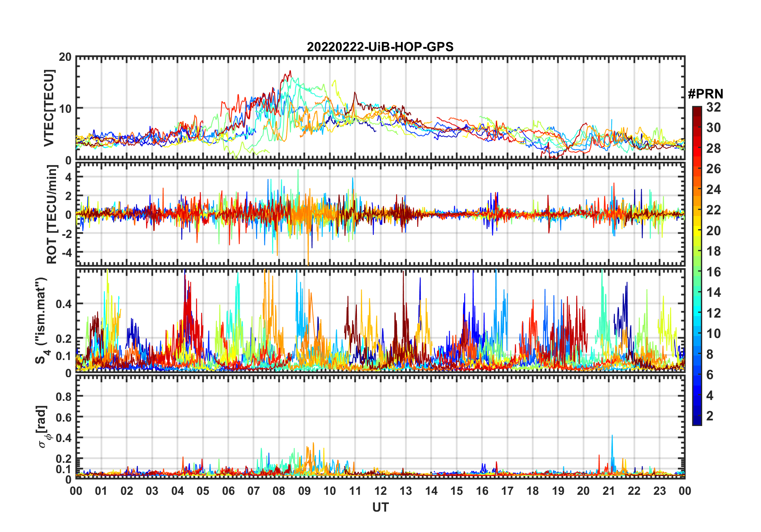
Task: Select colorbar tick label 32
Action: [x=713, y=107]
